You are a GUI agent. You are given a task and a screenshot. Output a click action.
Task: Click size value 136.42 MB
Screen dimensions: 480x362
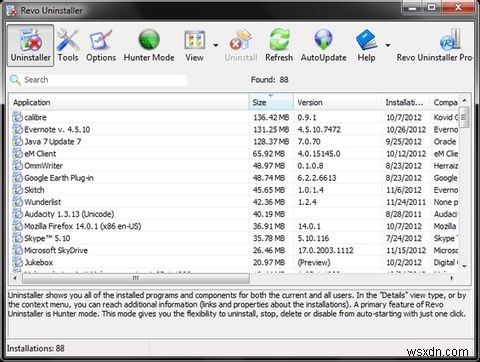click(271, 117)
